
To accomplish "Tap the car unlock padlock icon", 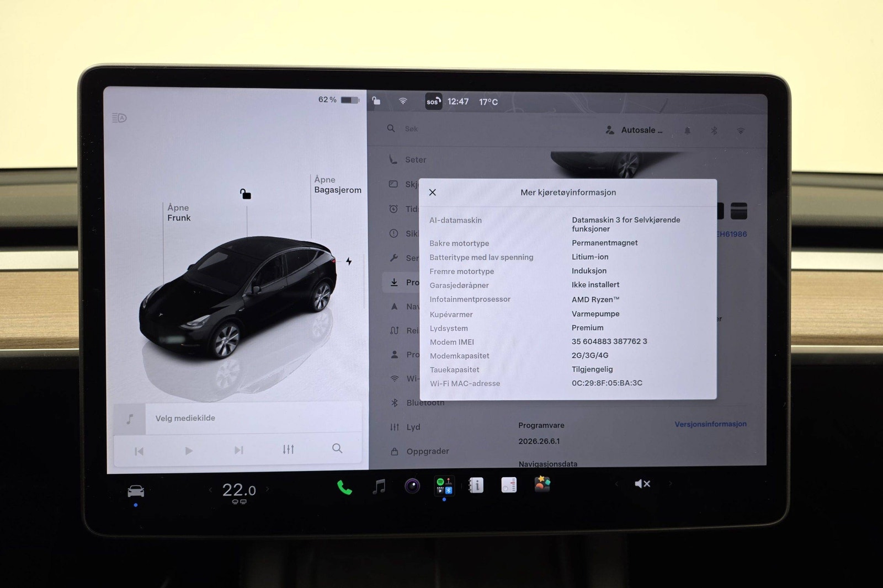I will (246, 194).
